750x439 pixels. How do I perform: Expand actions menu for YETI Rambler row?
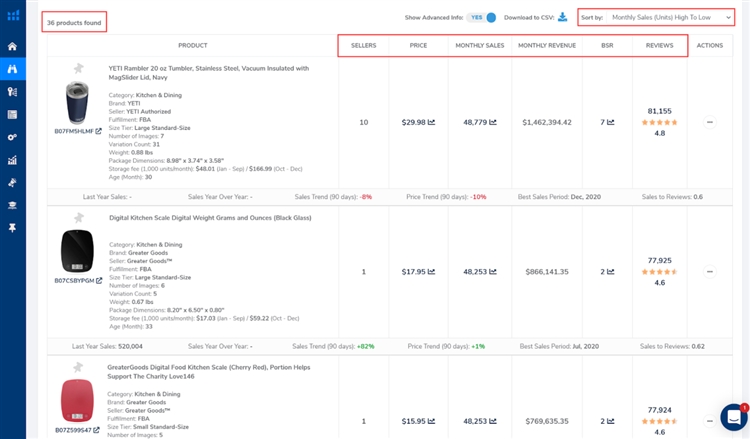click(x=710, y=122)
